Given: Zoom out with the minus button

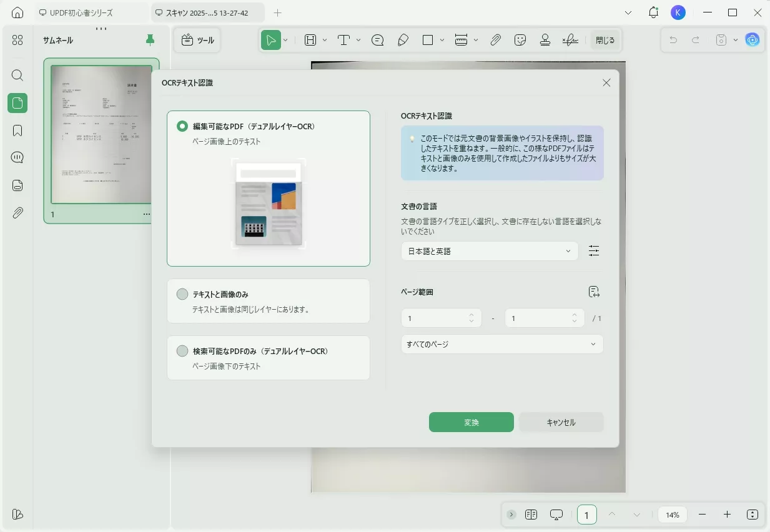Looking at the screenshot, I should [x=703, y=515].
